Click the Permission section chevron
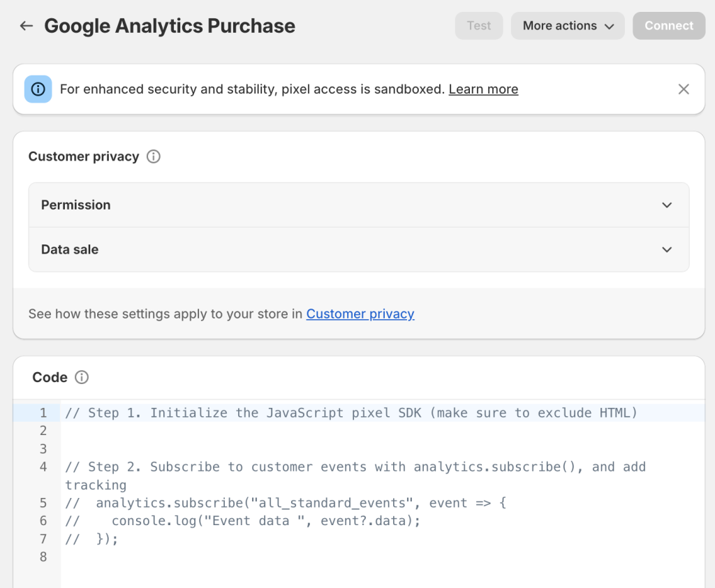The width and height of the screenshot is (715, 588). pos(667,205)
